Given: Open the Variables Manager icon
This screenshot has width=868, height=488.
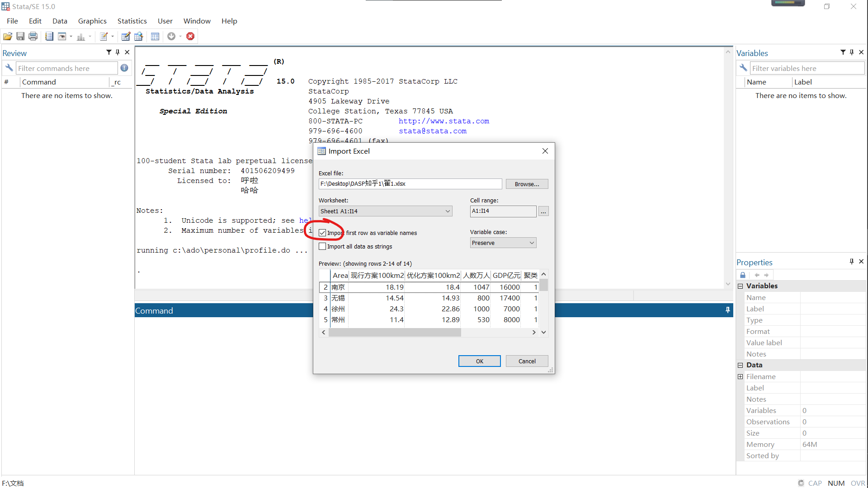Looking at the screenshot, I should [155, 37].
